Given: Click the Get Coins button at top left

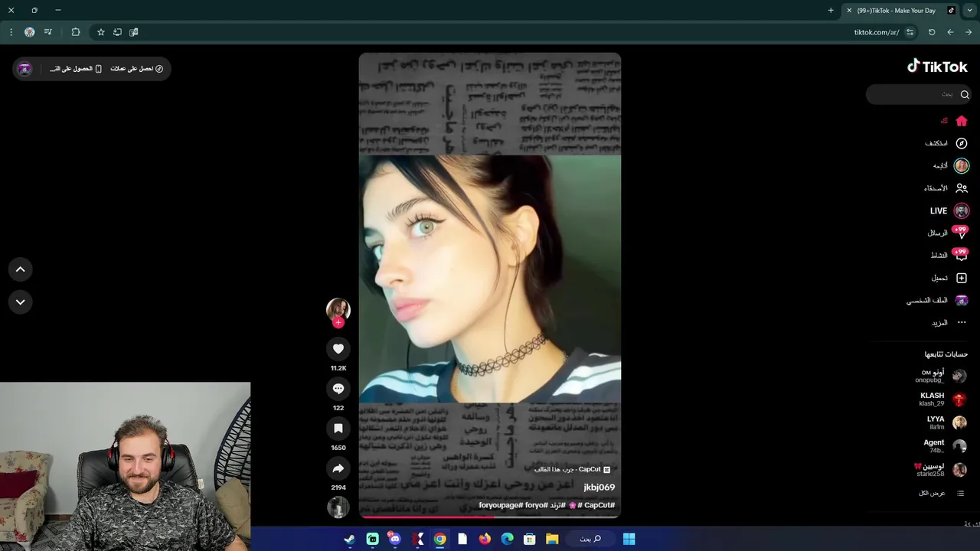Looking at the screenshot, I should (136, 69).
